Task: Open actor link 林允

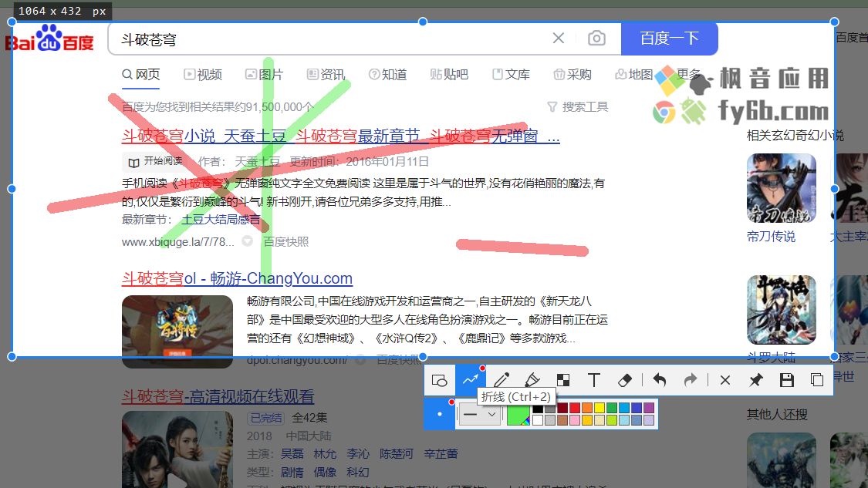Action: (x=325, y=454)
